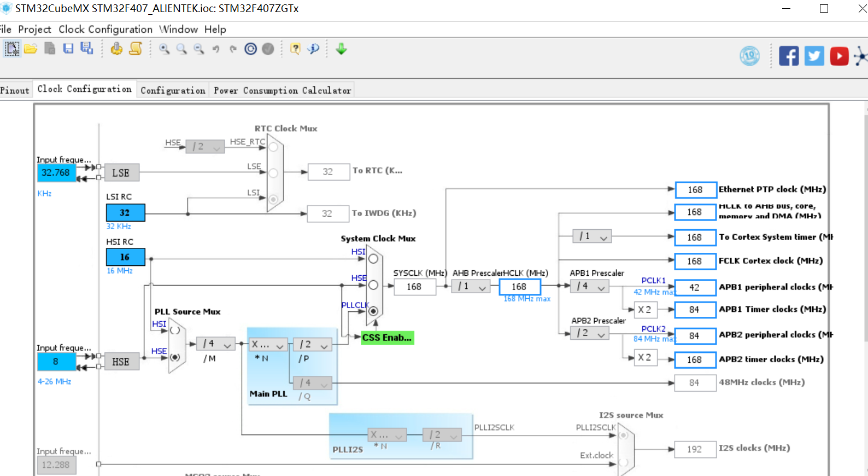
Task: Click the gray resolve clock issues icon
Action: click(x=268, y=49)
